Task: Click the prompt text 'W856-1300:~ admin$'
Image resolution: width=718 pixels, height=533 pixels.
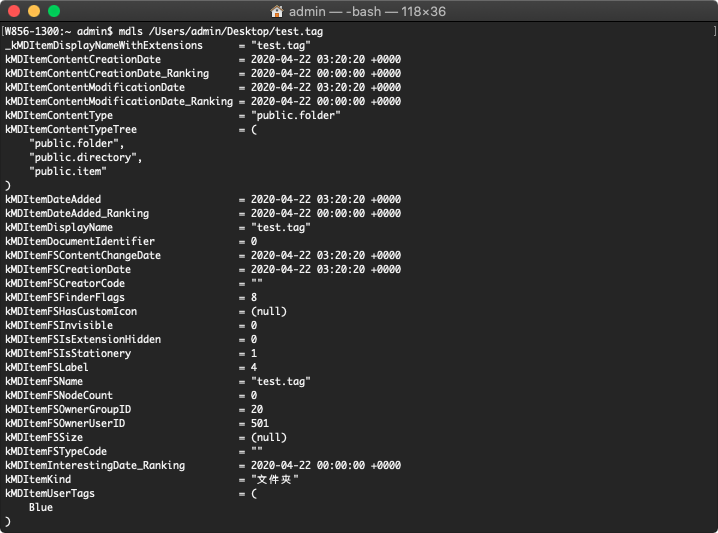Action: pos(59,32)
